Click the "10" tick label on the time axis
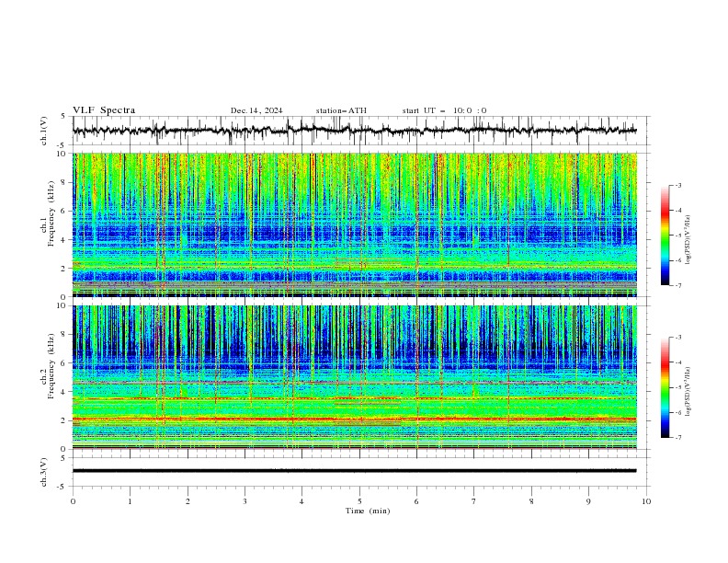The image size is (728, 563). (x=646, y=501)
